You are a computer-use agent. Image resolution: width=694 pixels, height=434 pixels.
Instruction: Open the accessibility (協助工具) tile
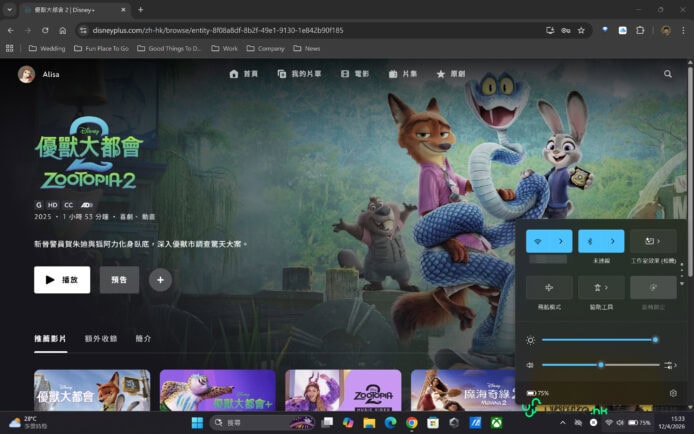pyautogui.click(x=601, y=288)
